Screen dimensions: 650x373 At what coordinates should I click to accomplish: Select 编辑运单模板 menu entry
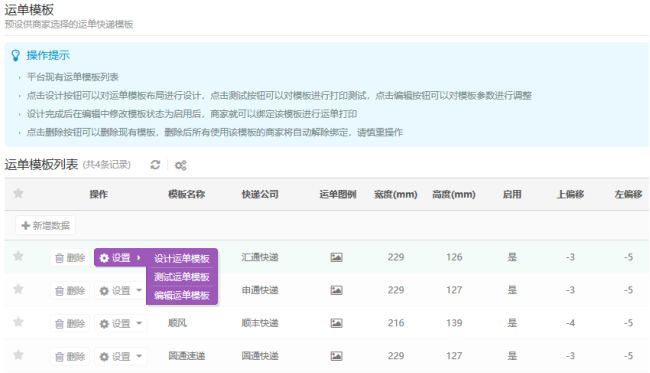pyautogui.click(x=182, y=295)
